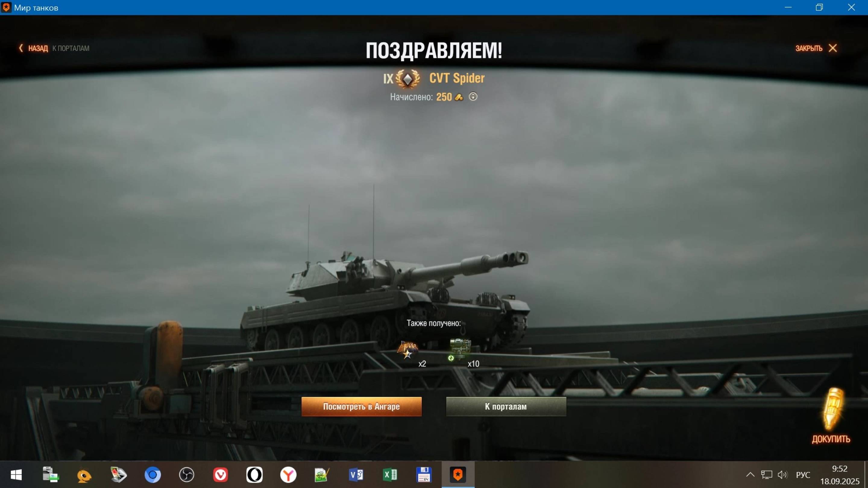This screenshot has width=868, height=488.
Task: Click the info icon beside 250 gold
Action: coord(473,97)
